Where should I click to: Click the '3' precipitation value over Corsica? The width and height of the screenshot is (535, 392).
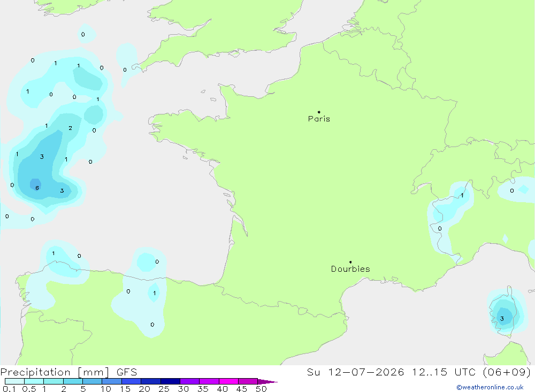[x=502, y=319]
